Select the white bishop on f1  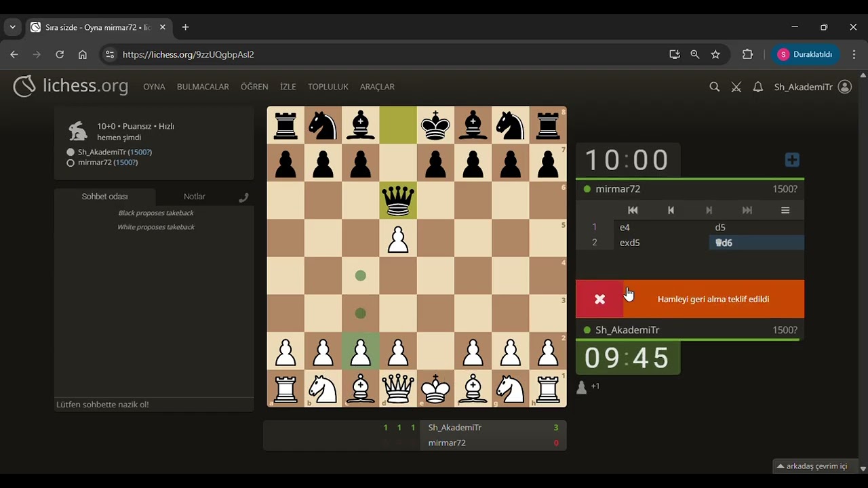[473, 388]
